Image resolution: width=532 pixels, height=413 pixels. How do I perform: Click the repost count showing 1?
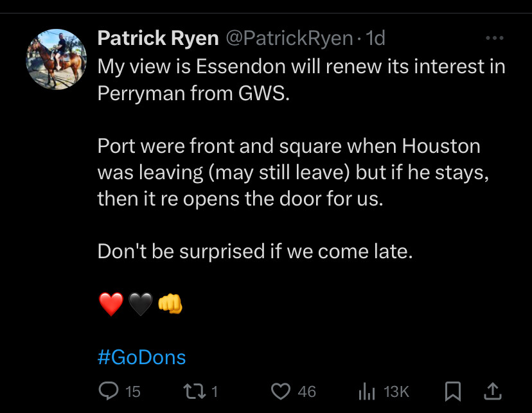[x=215, y=392]
